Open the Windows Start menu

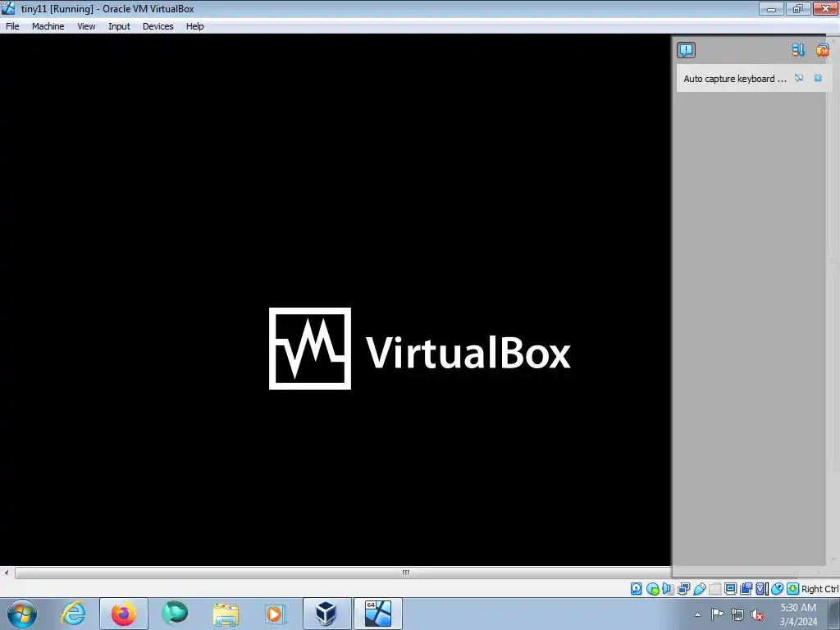pyautogui.click(x=22, y=614)
